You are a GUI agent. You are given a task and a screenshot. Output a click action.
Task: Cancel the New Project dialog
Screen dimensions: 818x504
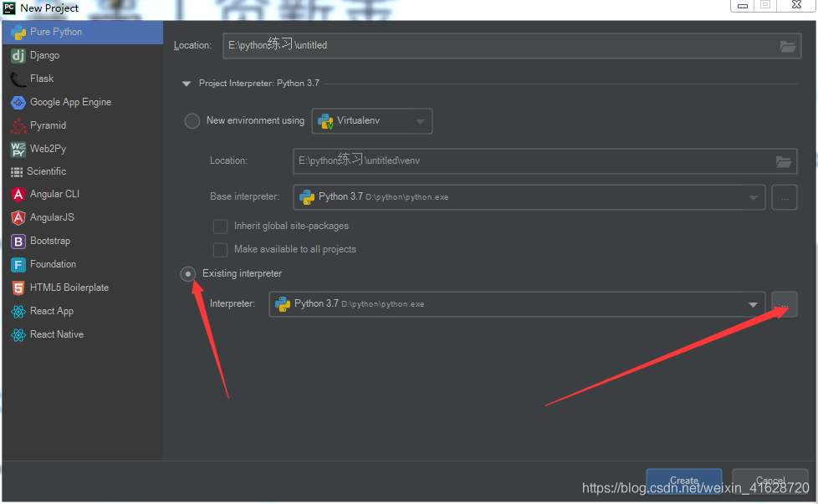click(769, 481)
